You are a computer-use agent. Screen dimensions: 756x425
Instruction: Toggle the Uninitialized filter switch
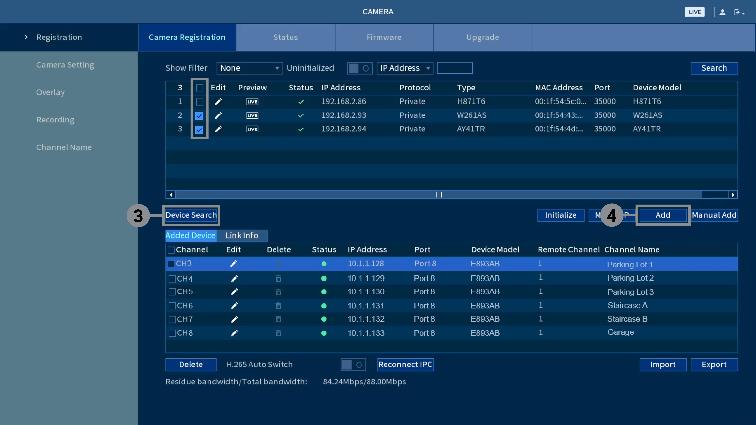(x=356, y=68)
